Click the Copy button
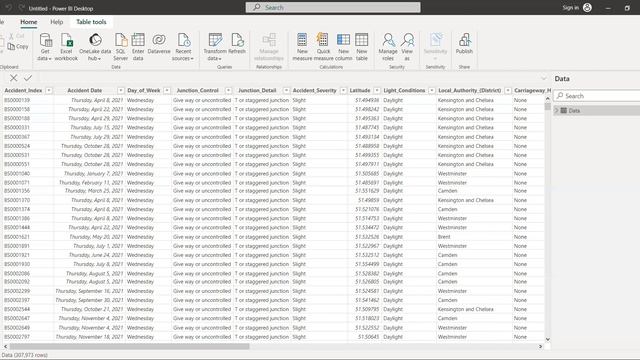The image size is (640, 360). click(18, 47)
